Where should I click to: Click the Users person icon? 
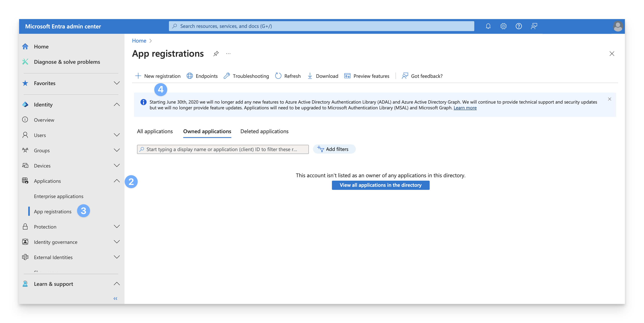coord(25,135)
